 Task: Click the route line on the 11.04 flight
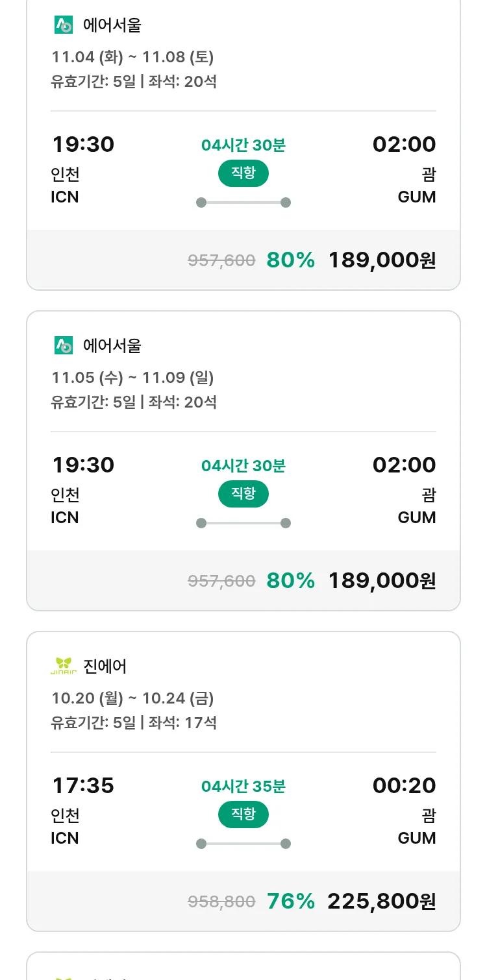click(243, 202)
